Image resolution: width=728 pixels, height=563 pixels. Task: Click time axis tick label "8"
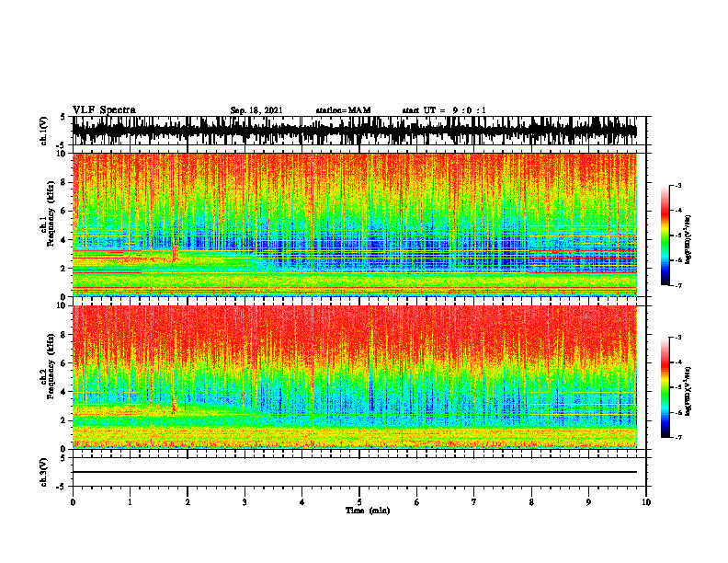[531, 502]
